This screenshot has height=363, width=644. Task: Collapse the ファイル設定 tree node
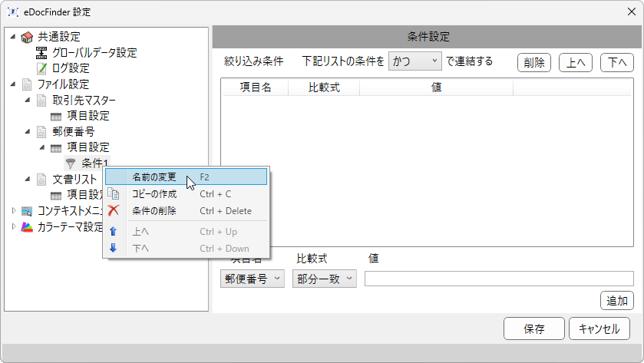pos(13,84)
